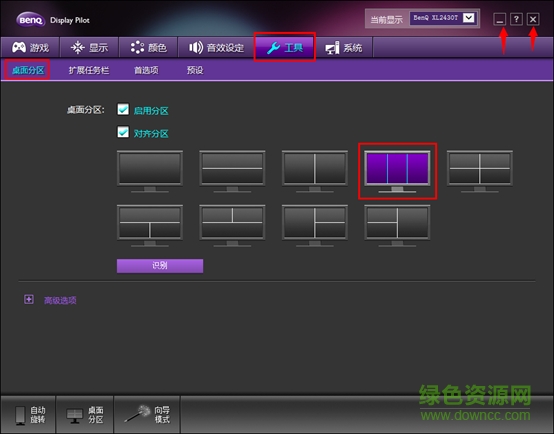Open the 当前显示 monitor dropdown
554x434 pixels.
[443, 18]
